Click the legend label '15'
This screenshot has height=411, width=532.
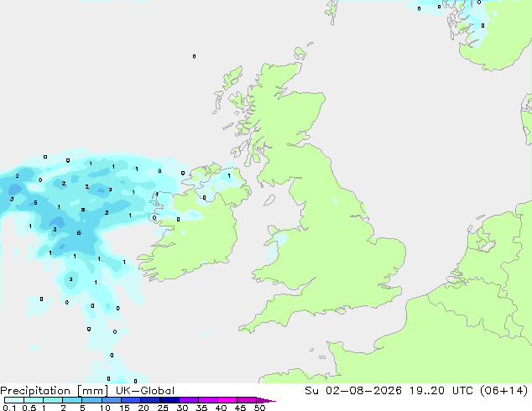click(x=124, y=408)
